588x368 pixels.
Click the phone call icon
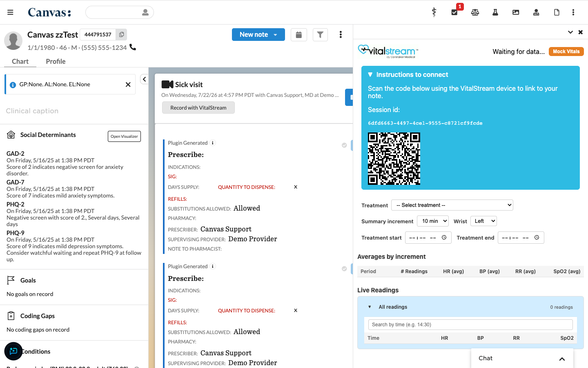click(x=133, y=47)
